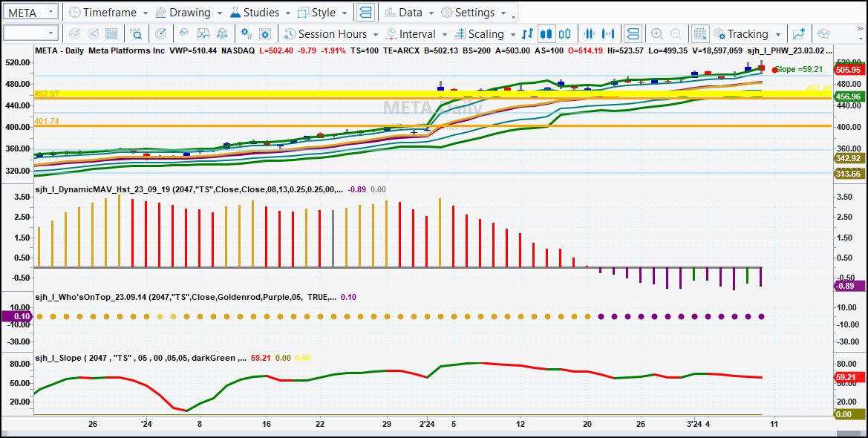Open the Scaling dropdown

484,33
